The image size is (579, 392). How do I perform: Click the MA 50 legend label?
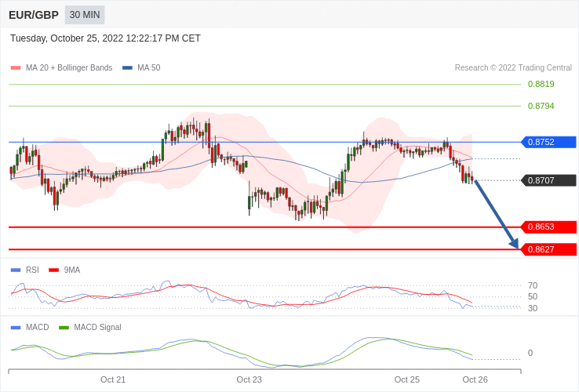click(x=149, y=68)
